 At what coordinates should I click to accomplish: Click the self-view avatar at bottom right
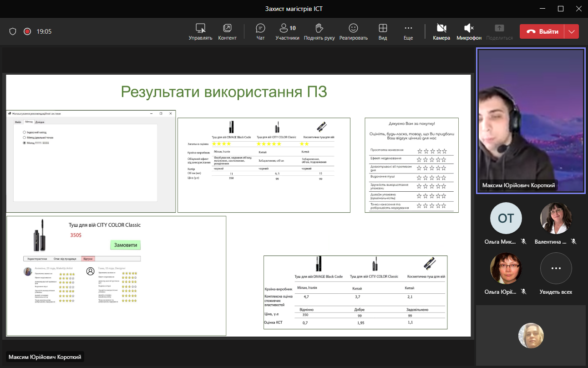pyautogui.click(x=531, y=335)
